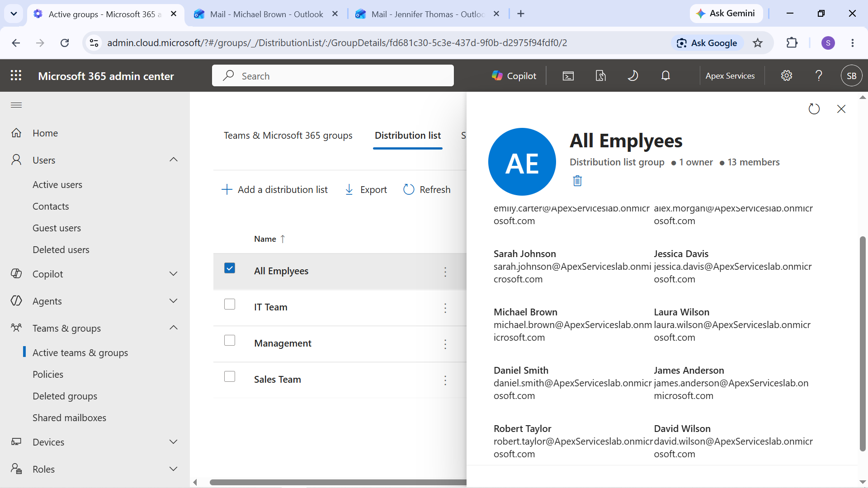Click the details panel vertical scrollbar

863,343
